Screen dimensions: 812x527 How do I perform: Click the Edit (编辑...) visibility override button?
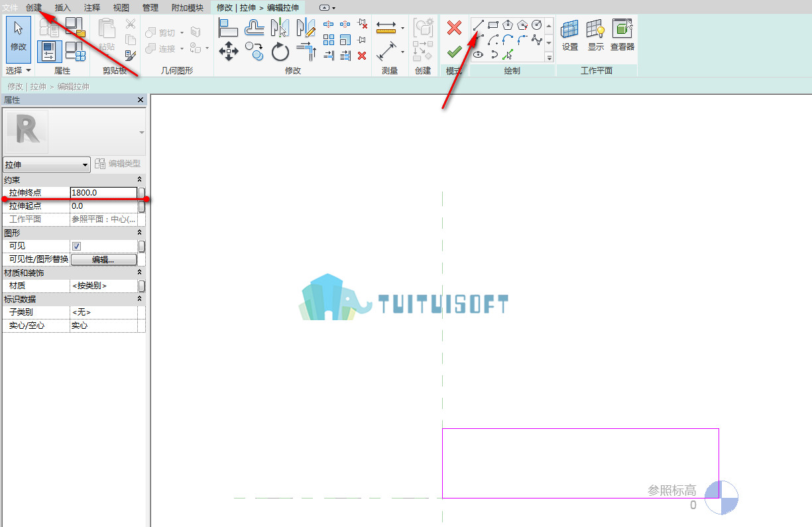point(104,259)
